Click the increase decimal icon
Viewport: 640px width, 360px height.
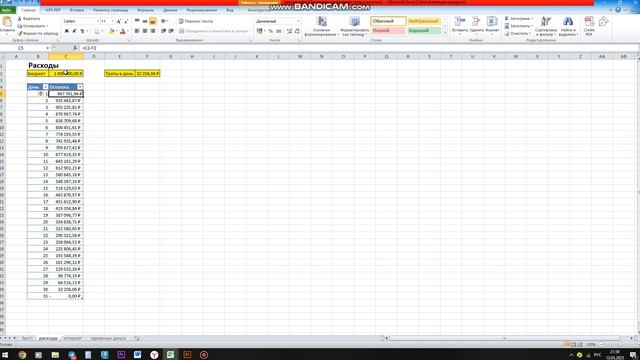(289, 31)
